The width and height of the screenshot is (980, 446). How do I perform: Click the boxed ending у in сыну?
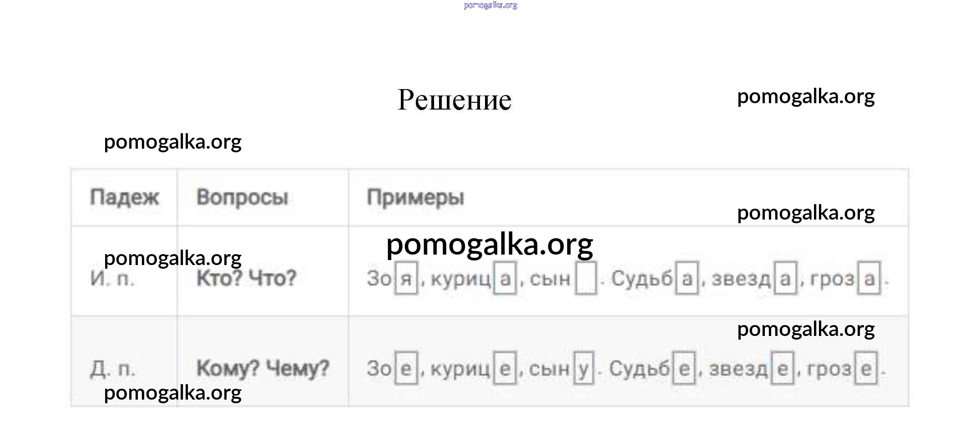[583, 368]
